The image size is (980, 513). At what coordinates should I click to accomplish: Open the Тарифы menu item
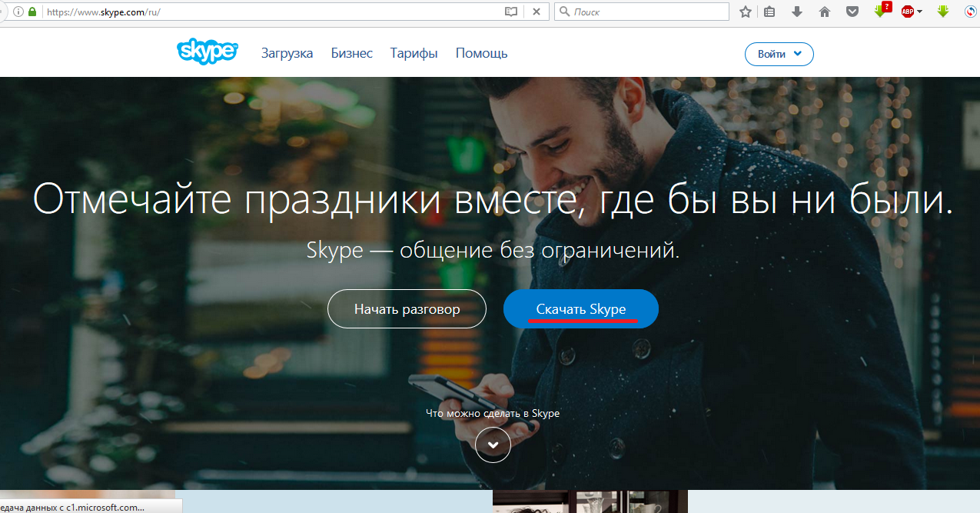pos(414,53)
